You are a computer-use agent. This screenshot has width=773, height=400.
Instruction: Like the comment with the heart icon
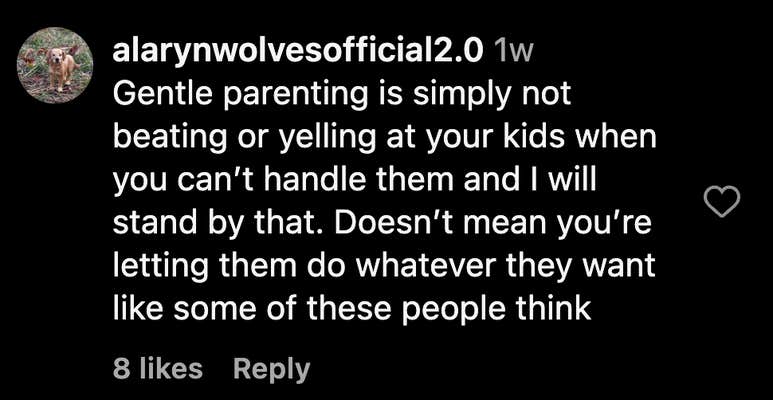[x=722, y=203]
